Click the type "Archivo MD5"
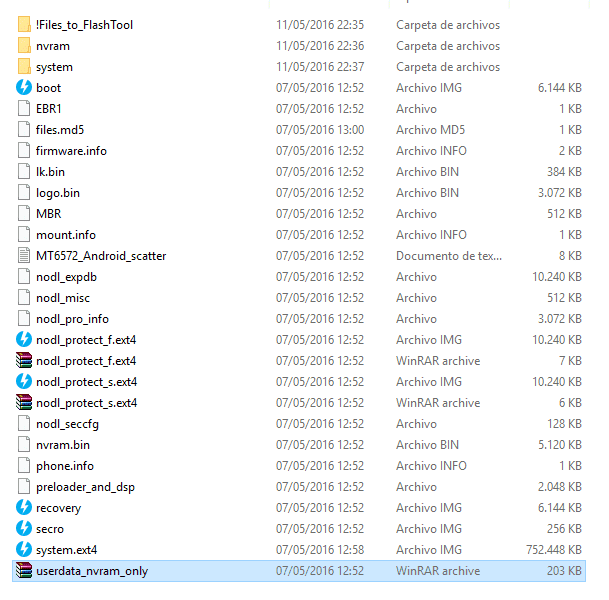Screen dimensions: 609x600 [430, 130]
